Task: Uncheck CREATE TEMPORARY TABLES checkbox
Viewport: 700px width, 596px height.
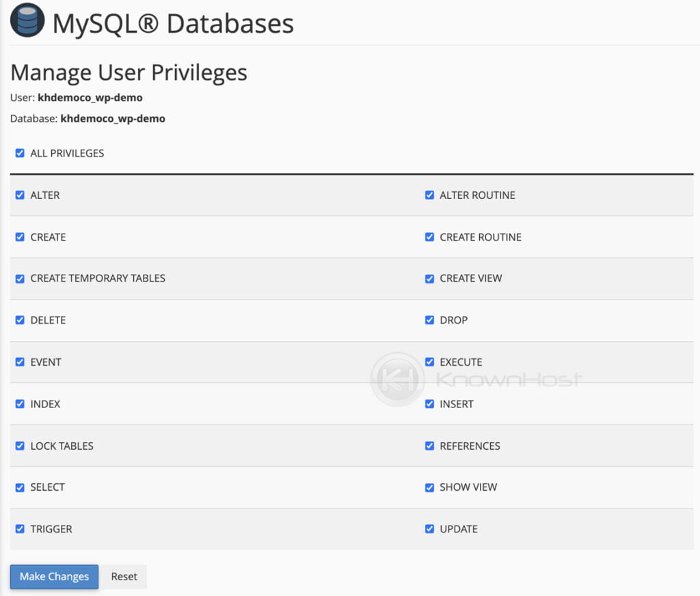Action: 20,279
